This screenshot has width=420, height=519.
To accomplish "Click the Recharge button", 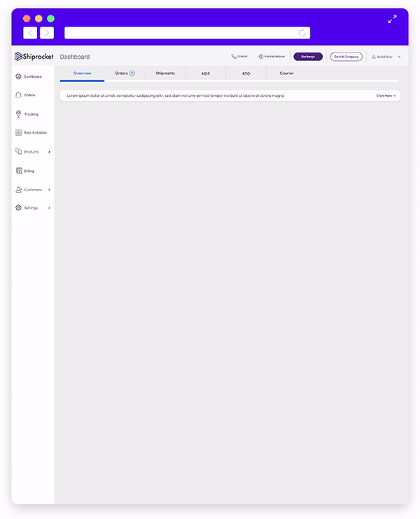I will point(308,57).
